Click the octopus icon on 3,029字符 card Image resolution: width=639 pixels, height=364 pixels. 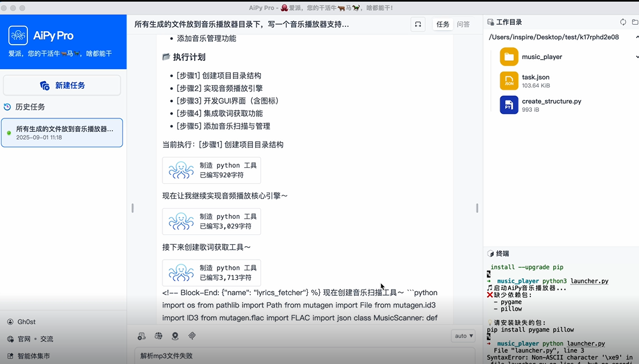[181, 222]
